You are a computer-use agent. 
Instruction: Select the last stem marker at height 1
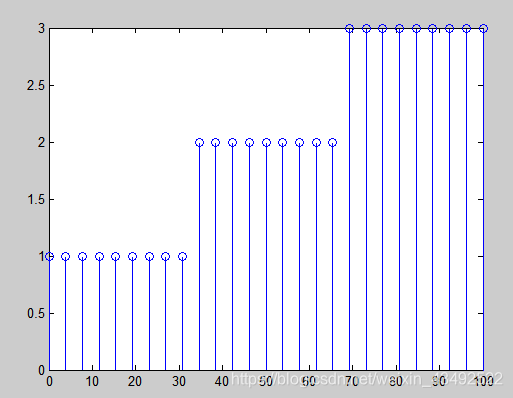pos(182,257)
